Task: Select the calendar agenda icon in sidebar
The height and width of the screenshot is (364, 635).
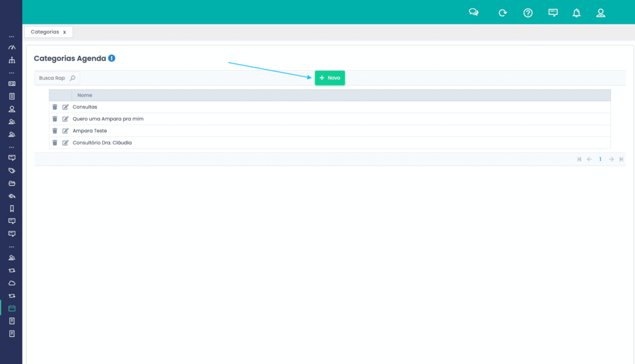Action: pos(11,308)
